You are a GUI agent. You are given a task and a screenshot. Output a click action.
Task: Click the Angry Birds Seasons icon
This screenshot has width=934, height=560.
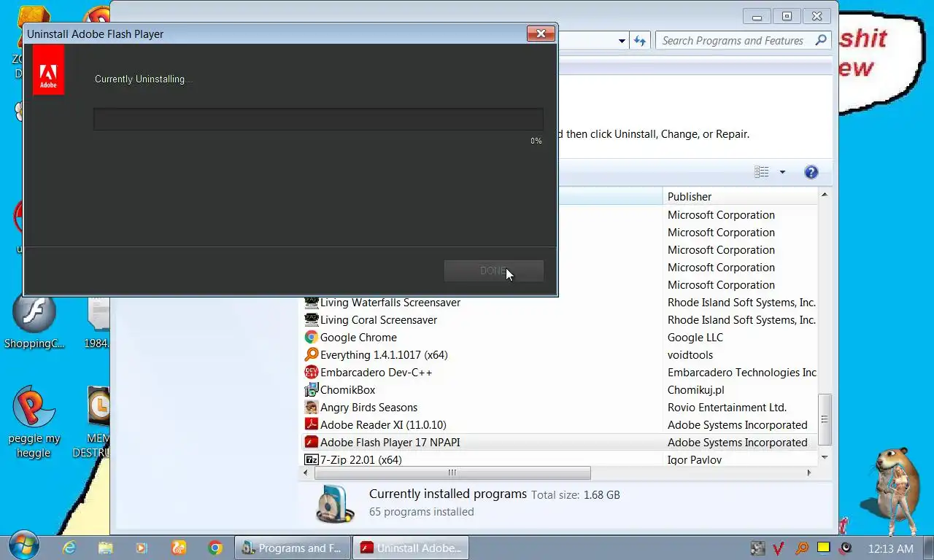(312, 407)
